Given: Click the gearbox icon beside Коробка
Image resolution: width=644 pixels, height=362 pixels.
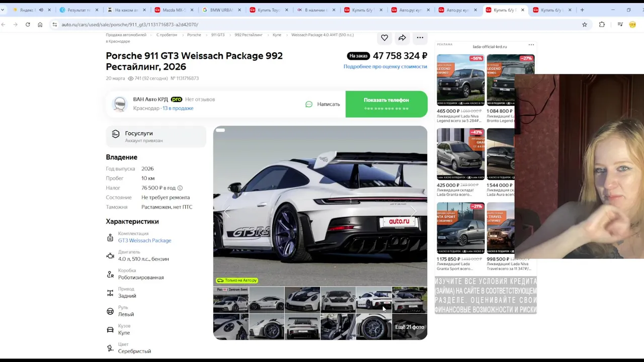Looking at the screenshot, I should click(x=110, y=275).
